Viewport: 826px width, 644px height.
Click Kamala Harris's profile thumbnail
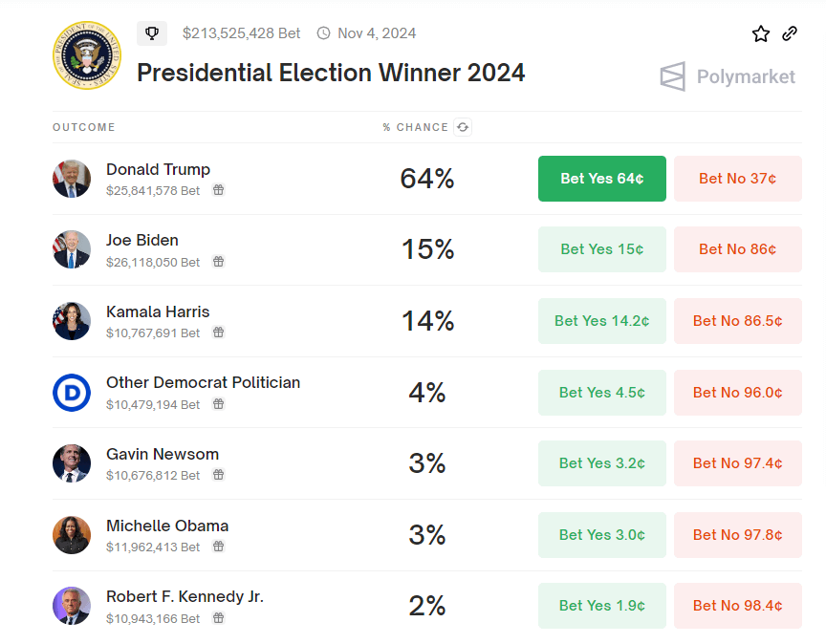(x=71, y=321)
